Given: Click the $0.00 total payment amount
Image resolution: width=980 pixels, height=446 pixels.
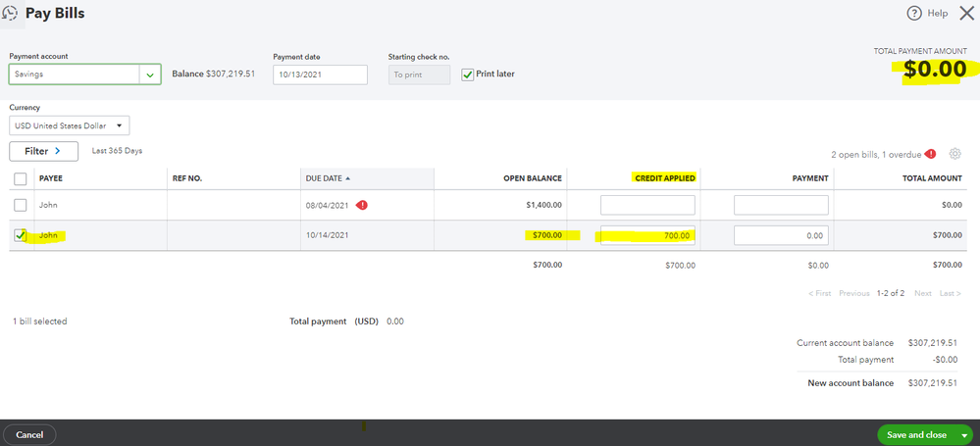Looking at the screenshot, I should pyautogui.click(x=935, y=70).
